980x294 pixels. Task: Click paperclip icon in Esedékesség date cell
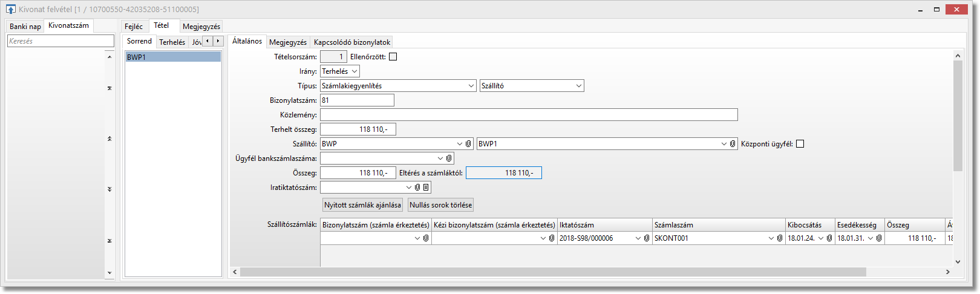879,238
